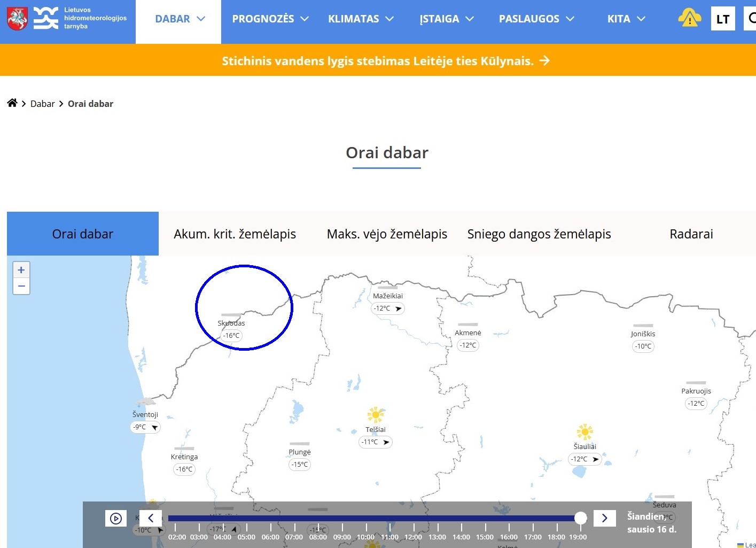Jump timeline to 10:00
The image size is (756, 548).
pyautogui.click(x=365, y=537)
